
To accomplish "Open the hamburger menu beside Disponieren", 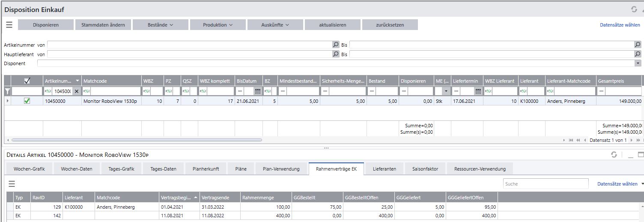I will pyautogui.click(x=9, y=25).
